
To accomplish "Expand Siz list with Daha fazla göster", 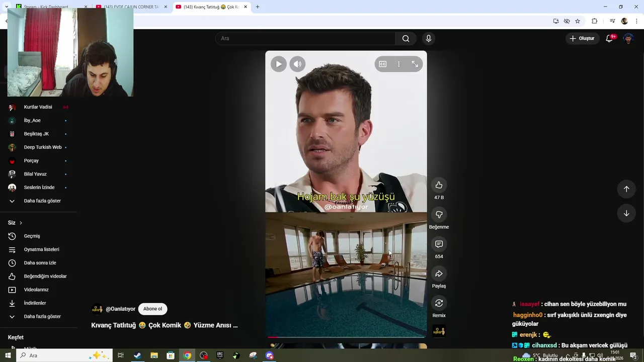I will click(x=38, y=316).
